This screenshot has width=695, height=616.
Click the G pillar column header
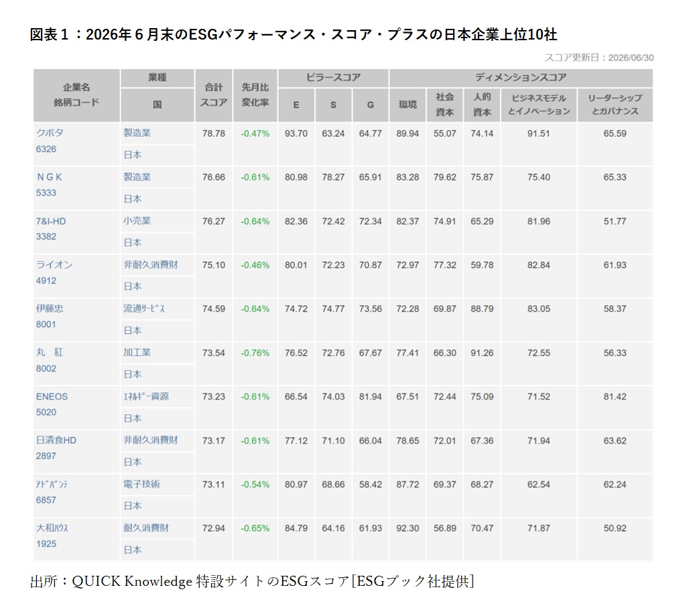pyautogui.click(x=371, y=105)
